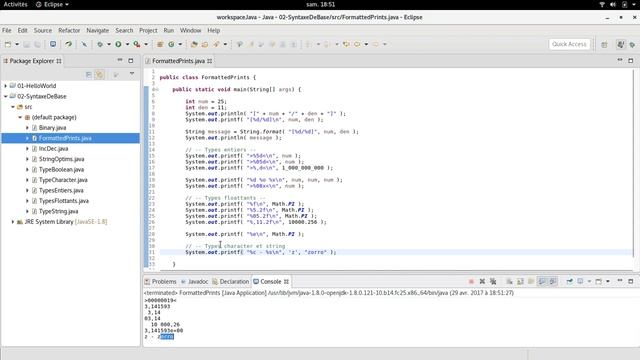The image size is (640, 360).
Task: Click the Open Task toolbar icon
Action: point(205,44)
